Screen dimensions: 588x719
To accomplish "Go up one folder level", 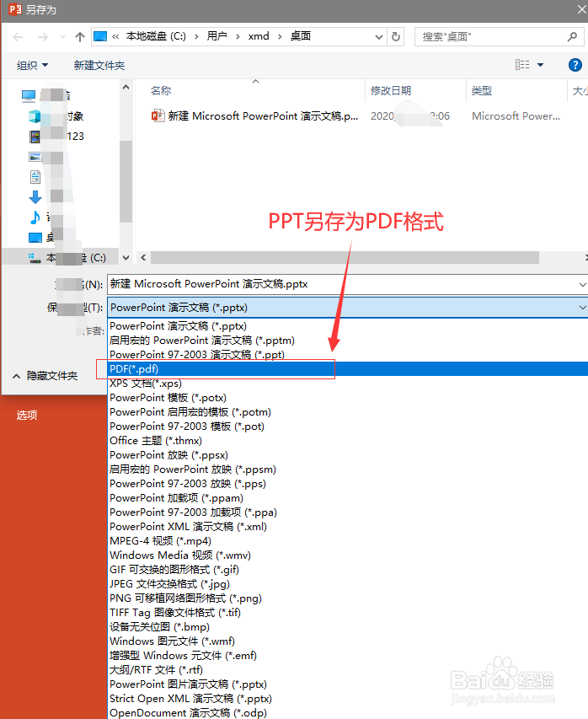I will (x=80, y=37).
